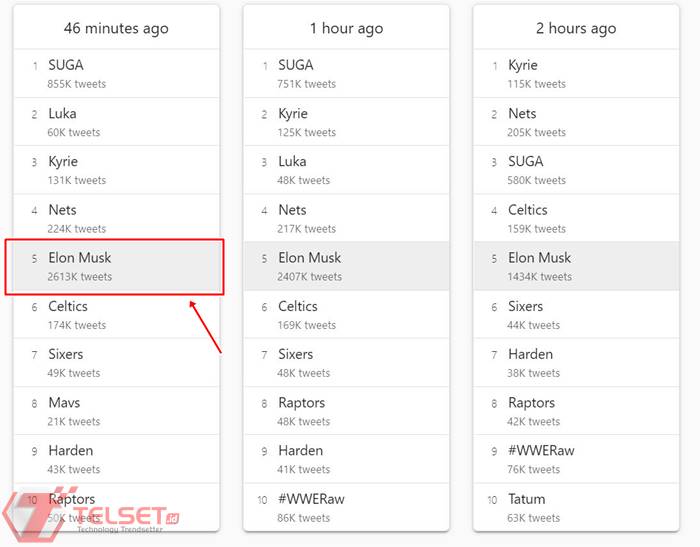The height and width of the screenshot is (547, 700).
Task: Click the 46 minutes ago column header
Action: point(116,28)
